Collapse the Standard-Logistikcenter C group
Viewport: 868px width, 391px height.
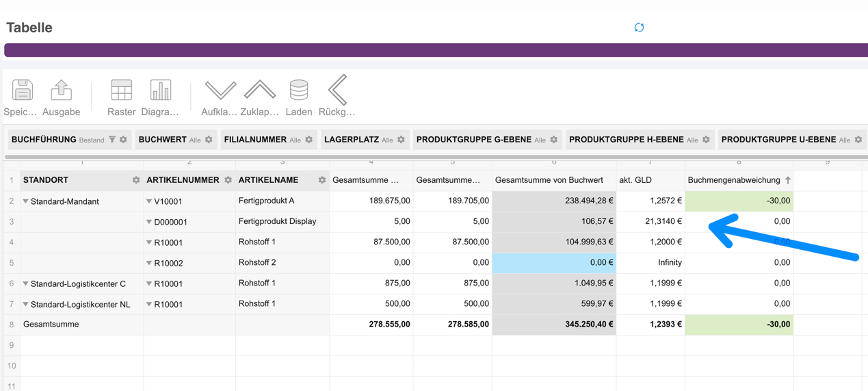[x=26, y=283]
